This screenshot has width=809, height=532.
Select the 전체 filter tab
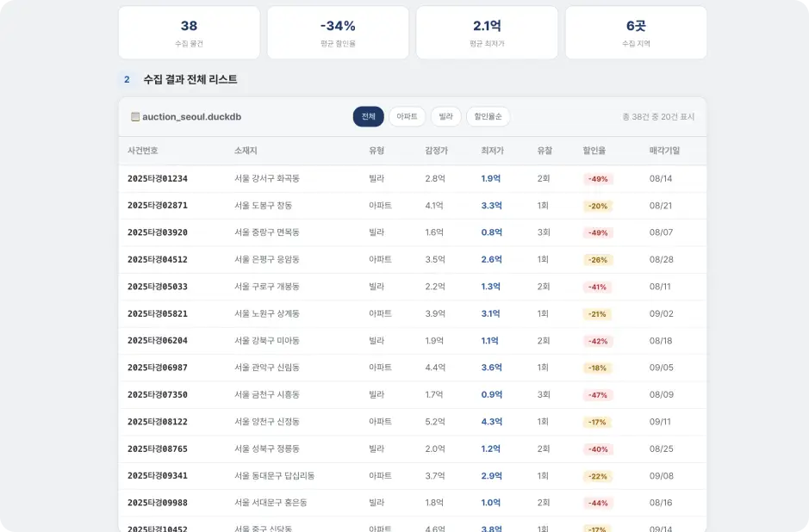(369, 116)
